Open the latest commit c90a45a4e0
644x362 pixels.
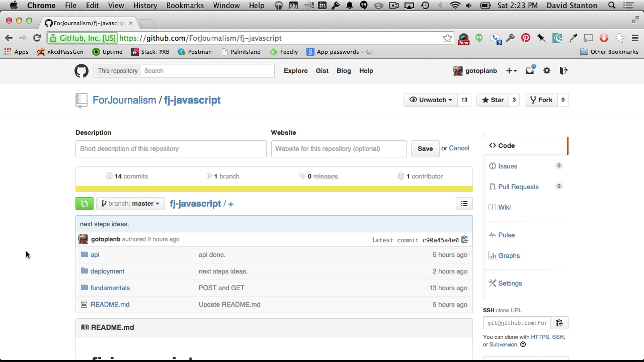point(441,240)
